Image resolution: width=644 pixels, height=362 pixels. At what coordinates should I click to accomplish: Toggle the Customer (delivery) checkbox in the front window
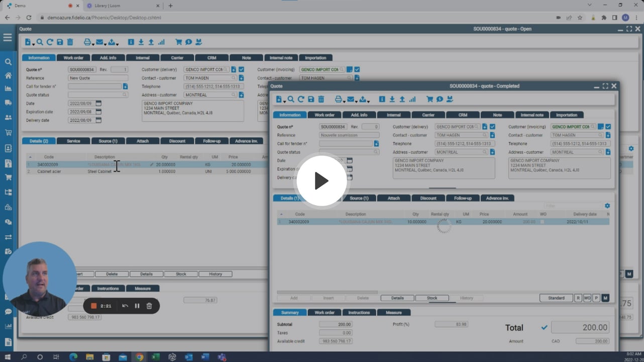tap(492, 127)
